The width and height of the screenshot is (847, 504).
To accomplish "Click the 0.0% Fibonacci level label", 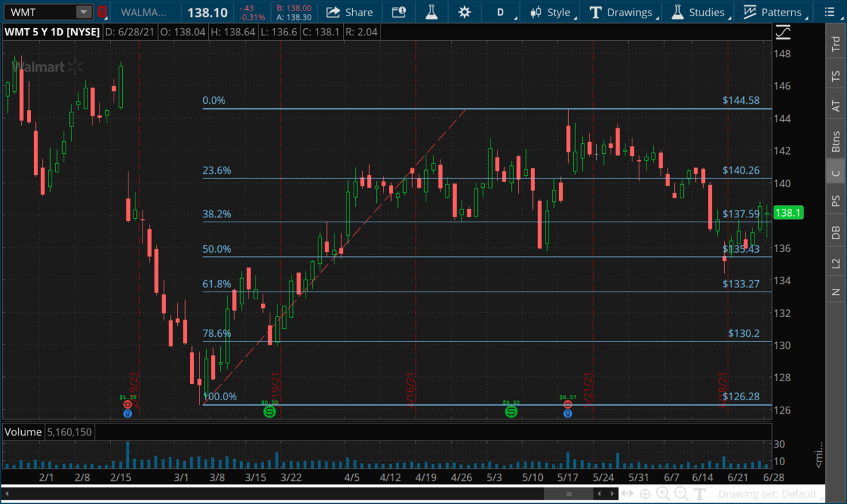I will (x=214, y=100).
